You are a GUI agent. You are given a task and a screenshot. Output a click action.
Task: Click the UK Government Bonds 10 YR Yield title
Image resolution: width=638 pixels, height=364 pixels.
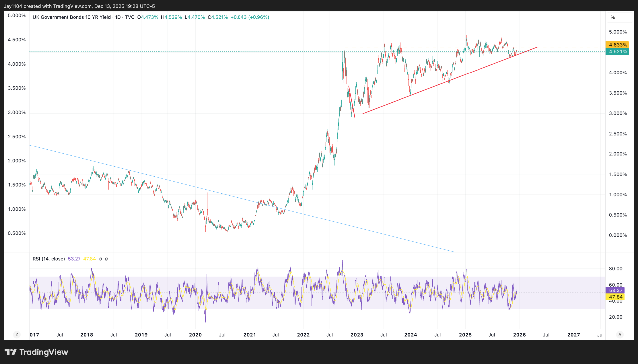tap(72, 17)
